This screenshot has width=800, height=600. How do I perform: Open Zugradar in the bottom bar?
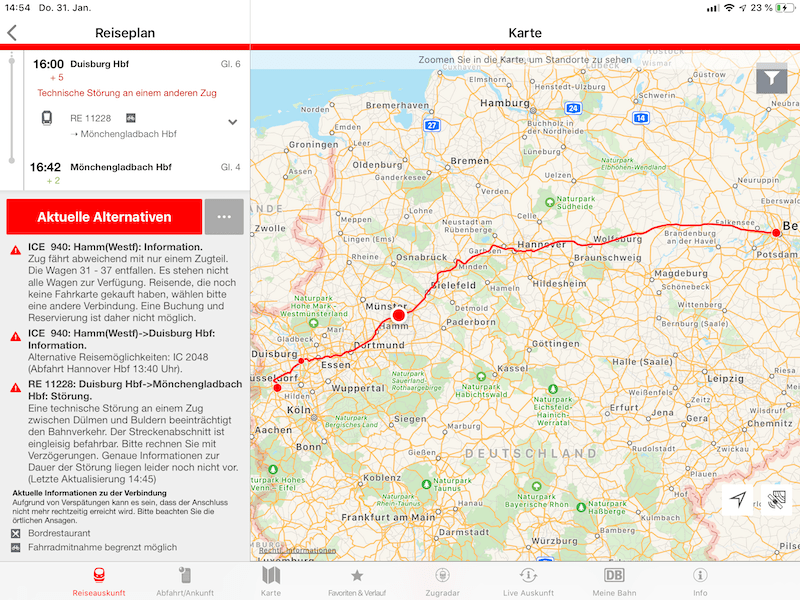click(442, 581)
